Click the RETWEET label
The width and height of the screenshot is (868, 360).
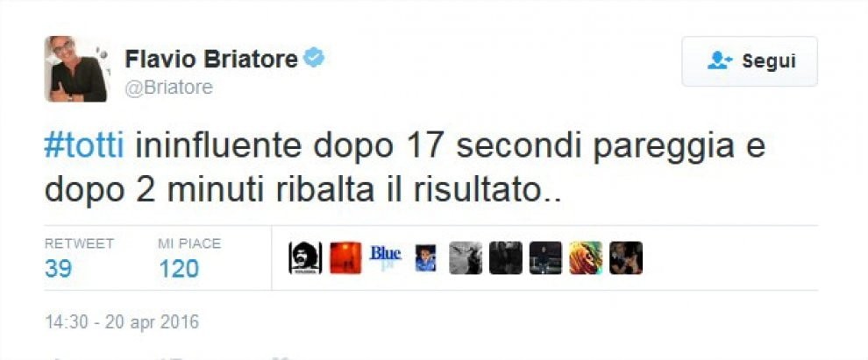tap(79, 244)
